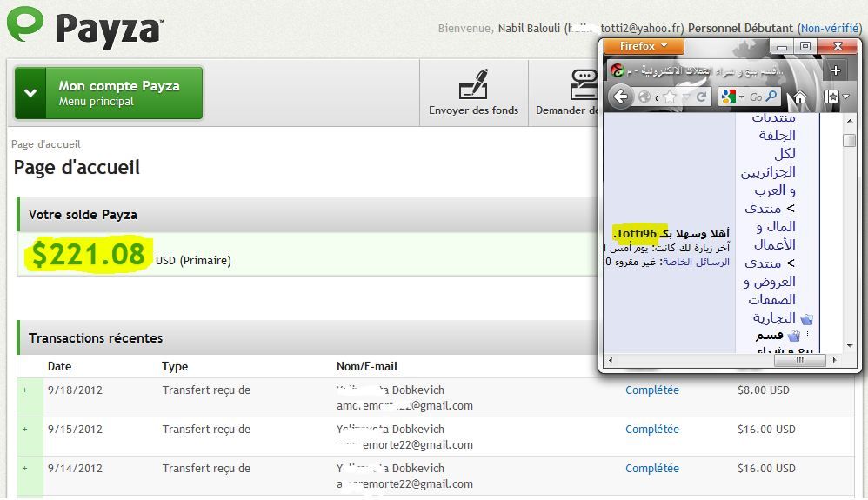Screen dimensions: 868x500
Task: Maximize the Firefox window
Action: coord(805,46)
